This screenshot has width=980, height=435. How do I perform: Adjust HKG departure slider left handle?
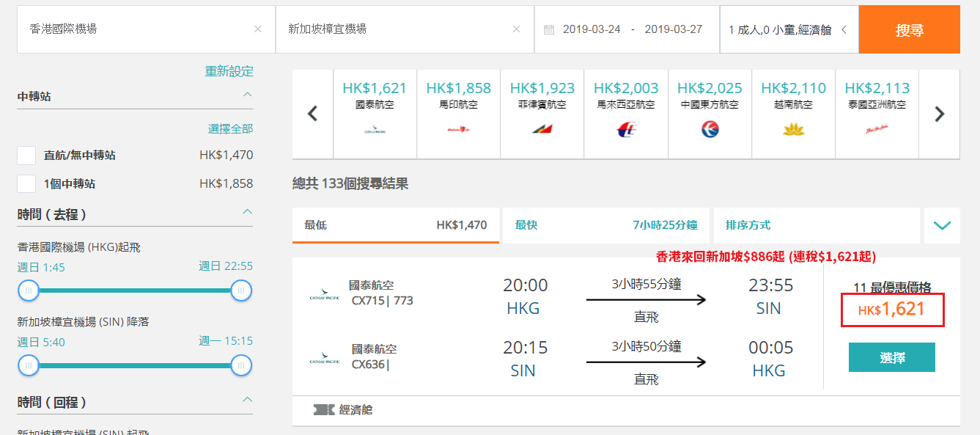[29, 291]
